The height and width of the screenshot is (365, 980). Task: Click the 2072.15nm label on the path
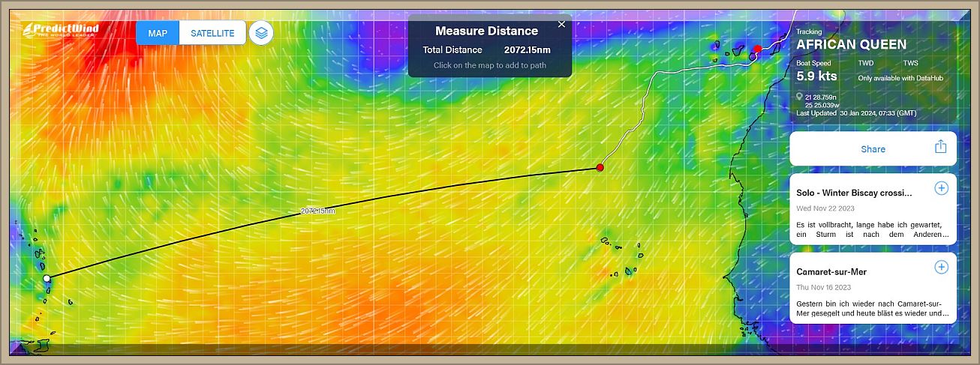(317, 211)
